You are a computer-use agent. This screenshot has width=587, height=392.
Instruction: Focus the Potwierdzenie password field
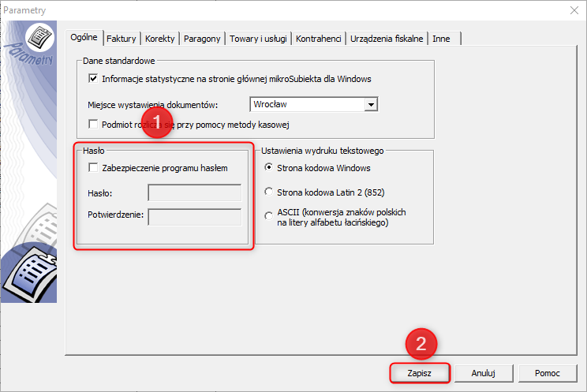click(x=195, y=217)
